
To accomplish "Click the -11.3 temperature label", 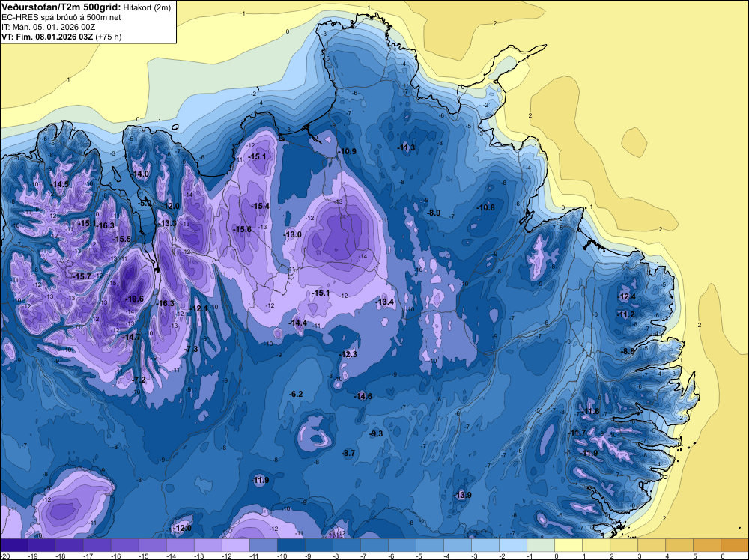I will point(406,147).
